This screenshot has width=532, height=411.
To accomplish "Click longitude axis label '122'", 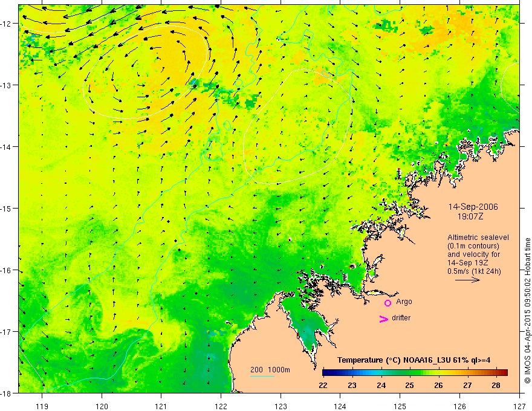I will 221,406.
